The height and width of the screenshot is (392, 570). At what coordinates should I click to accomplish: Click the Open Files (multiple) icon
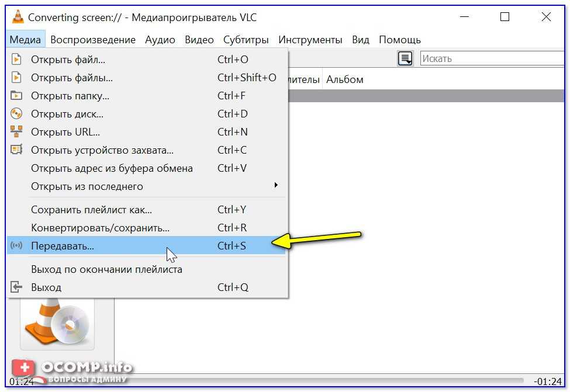[16, 78]
